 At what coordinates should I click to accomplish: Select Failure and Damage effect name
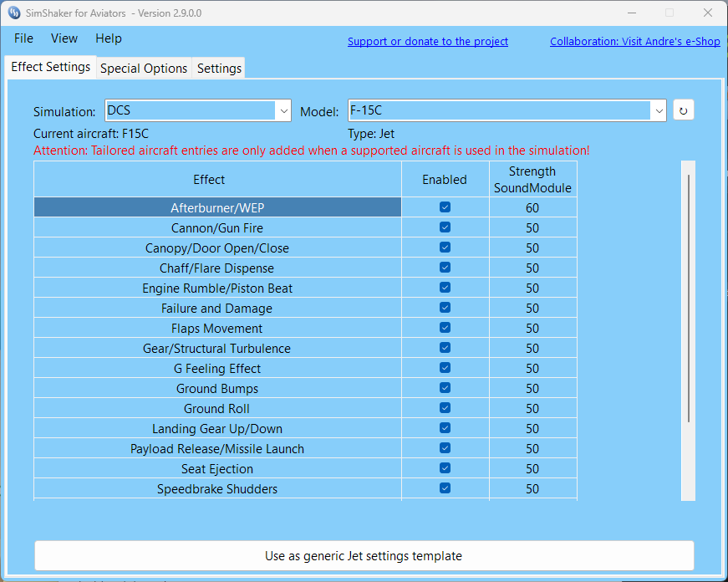[x=217, y=308]
